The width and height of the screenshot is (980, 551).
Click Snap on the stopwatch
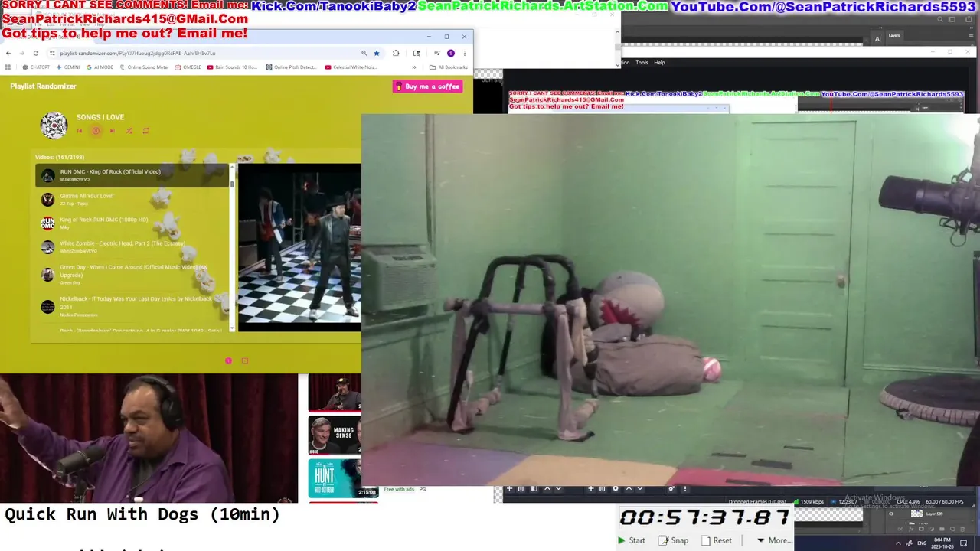[x=674, y=540]
